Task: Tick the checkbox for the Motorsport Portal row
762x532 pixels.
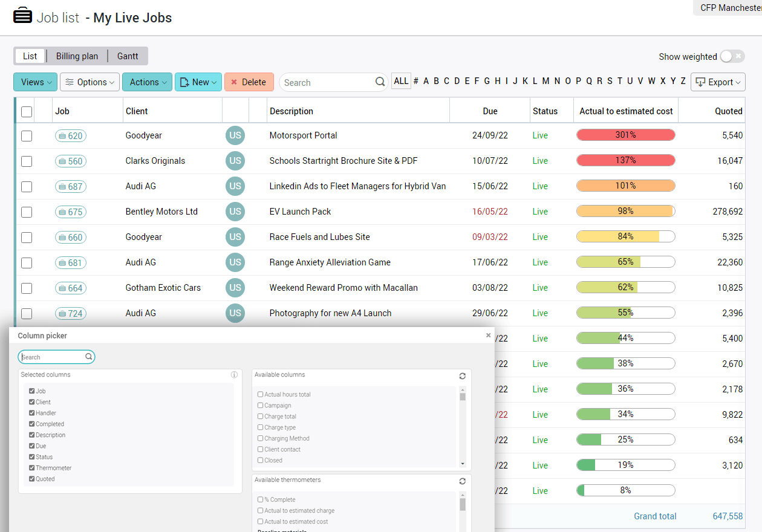Action: coord(27,136)
